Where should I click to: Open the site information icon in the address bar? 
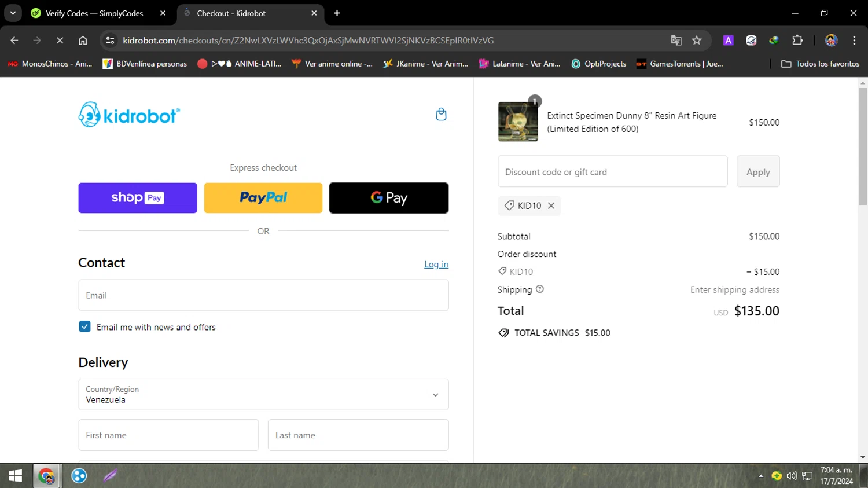tap(111, 41)
